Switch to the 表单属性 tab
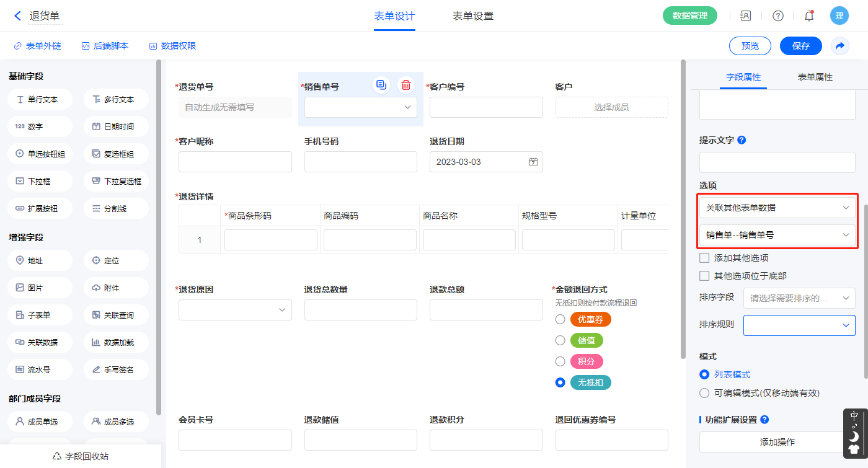 [815, 77]
